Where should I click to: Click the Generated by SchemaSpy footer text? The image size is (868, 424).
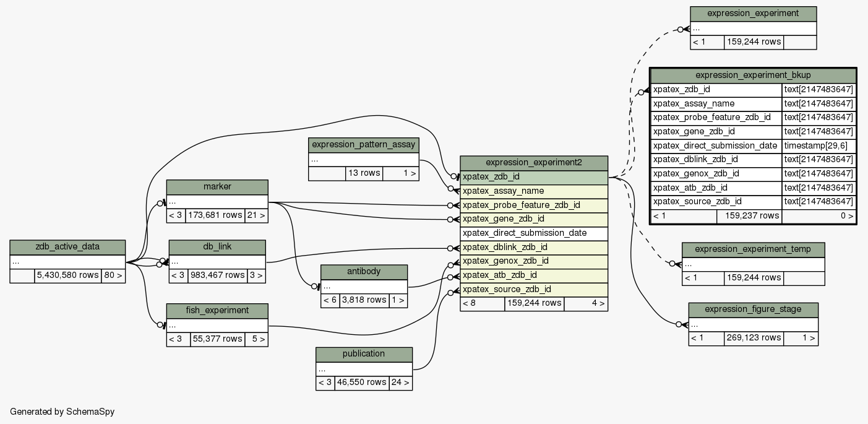click(x=62, y=412)
